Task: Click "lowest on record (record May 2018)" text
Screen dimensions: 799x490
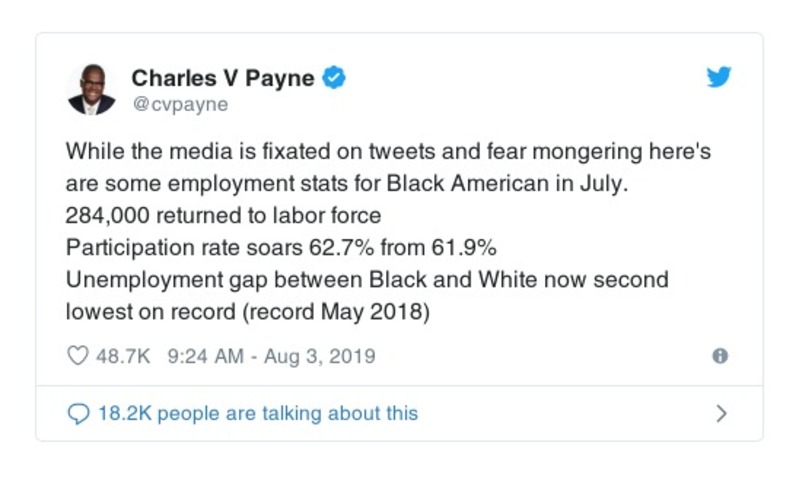Action: [x=247, y=311]
